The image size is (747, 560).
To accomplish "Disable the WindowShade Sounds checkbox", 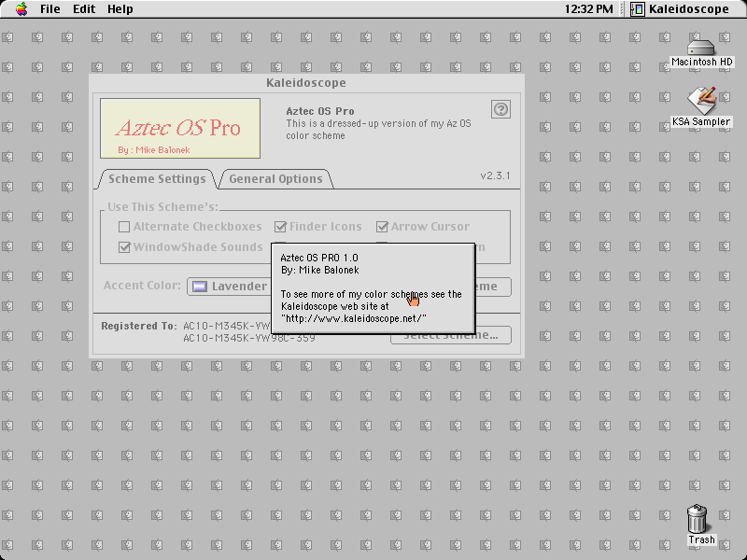I will pos(124,247).
